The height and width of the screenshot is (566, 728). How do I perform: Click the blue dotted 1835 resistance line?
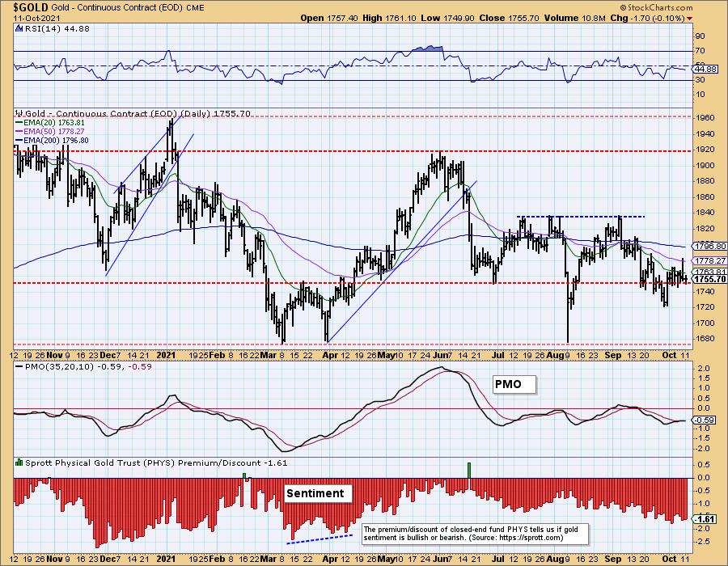(580, 217)
